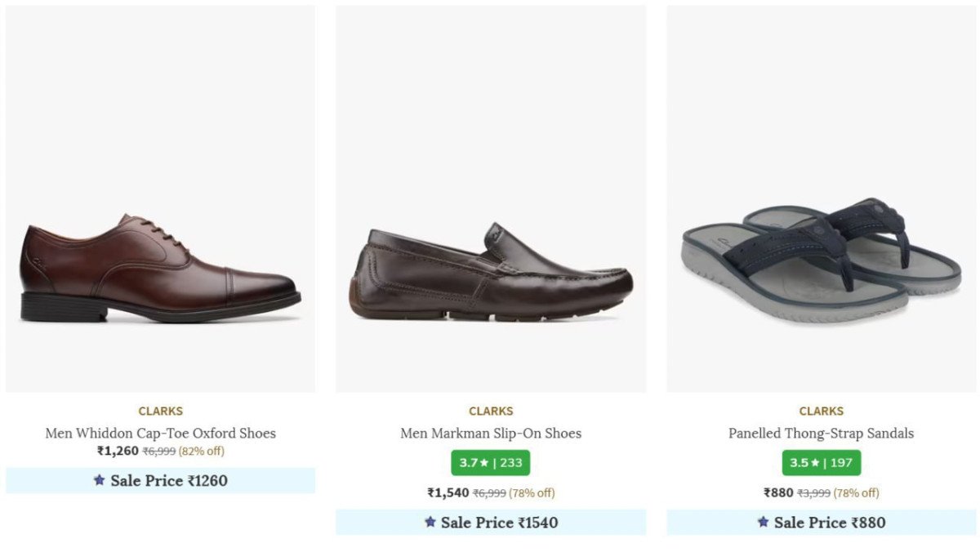
Task: Click the 3.7 star rating badge
Action: tap(490, 463)
